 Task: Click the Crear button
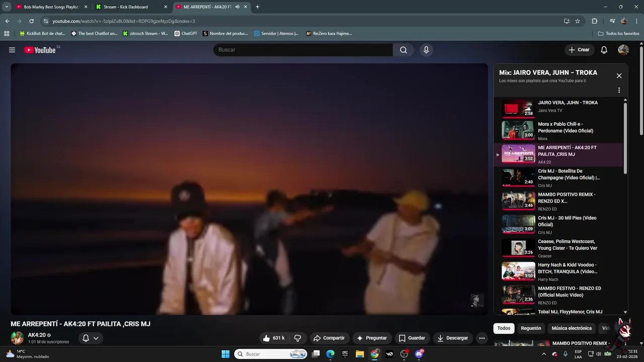point(579,50)
